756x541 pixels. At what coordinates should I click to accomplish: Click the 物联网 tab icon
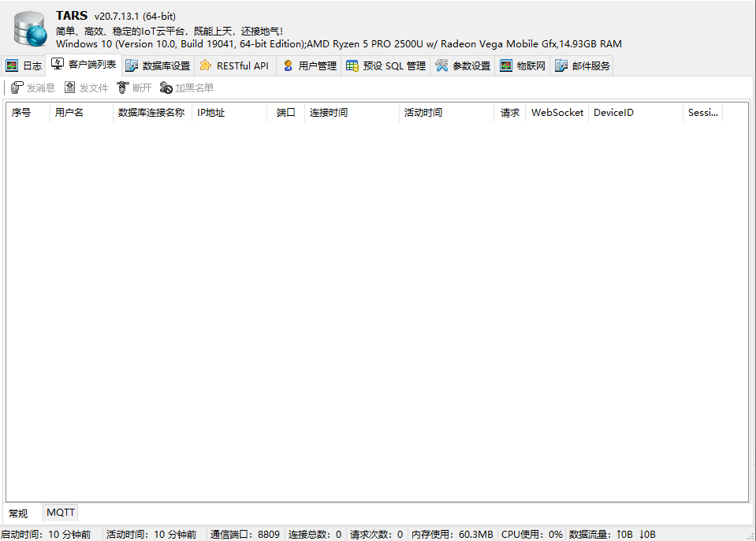point(506,65)
